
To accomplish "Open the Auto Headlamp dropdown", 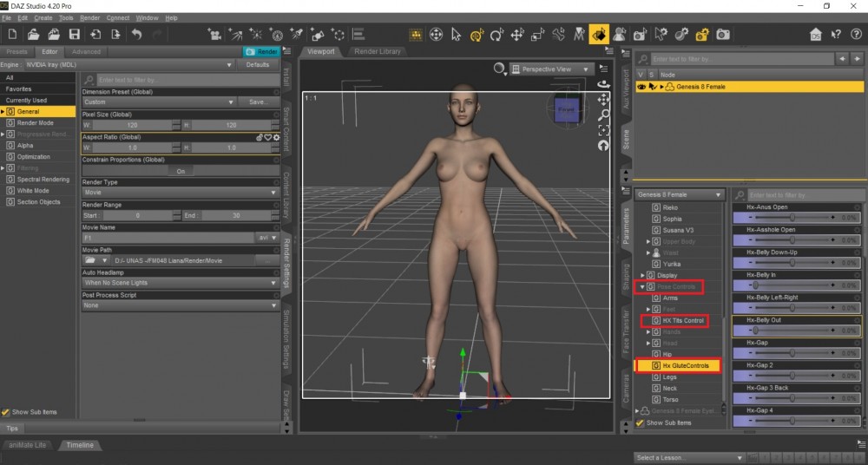I will 181,282.
